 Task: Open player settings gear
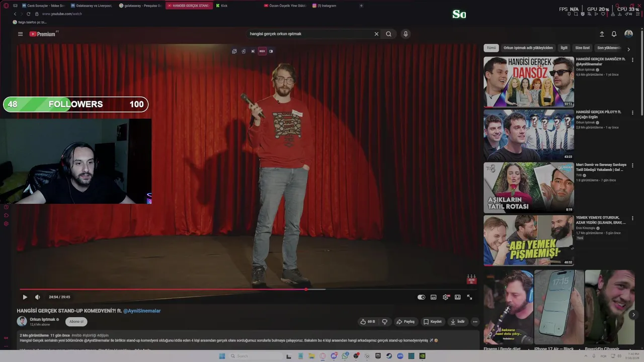click(x=445, y=297)
